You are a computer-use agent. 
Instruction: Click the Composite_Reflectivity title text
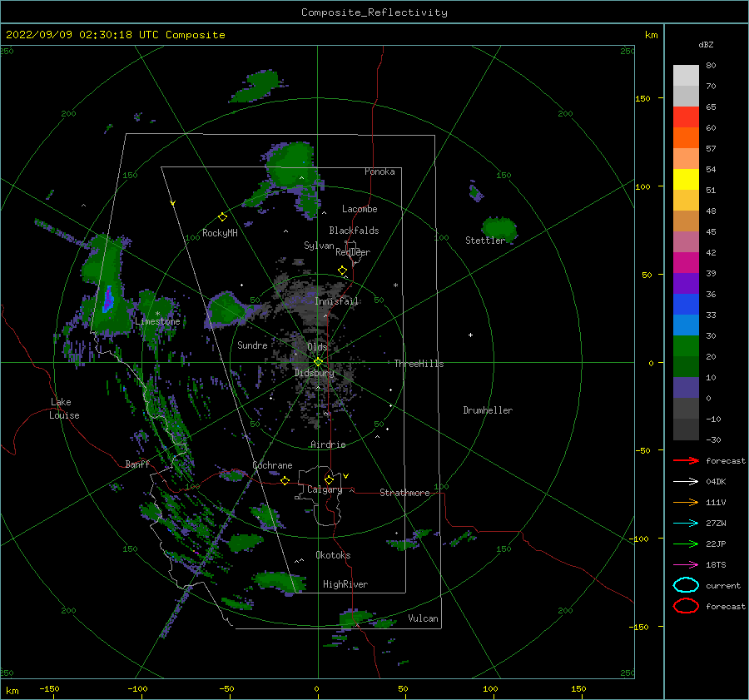pyautogui.click(x=374, y=12)
